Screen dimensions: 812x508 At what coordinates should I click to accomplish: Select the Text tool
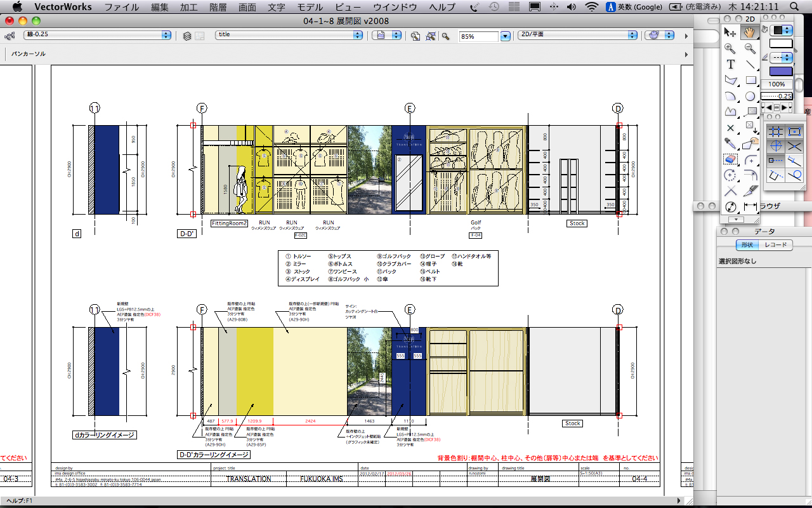pyautogui.click(x=731, y=64)
